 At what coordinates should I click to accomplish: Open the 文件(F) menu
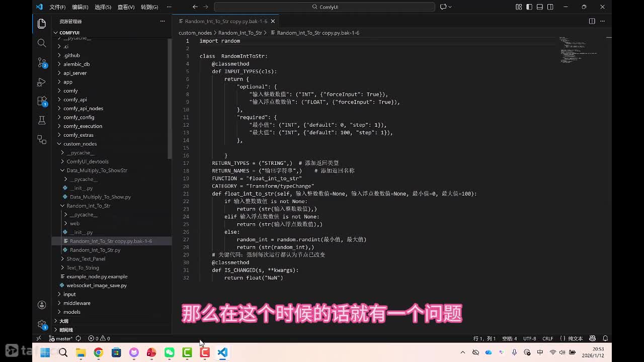(x=57, y=7)
